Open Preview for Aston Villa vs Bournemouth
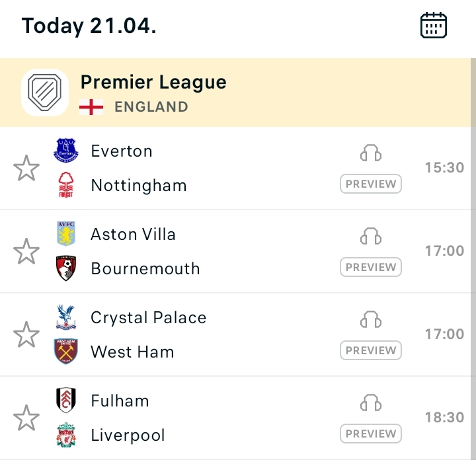 pos(371,267)
